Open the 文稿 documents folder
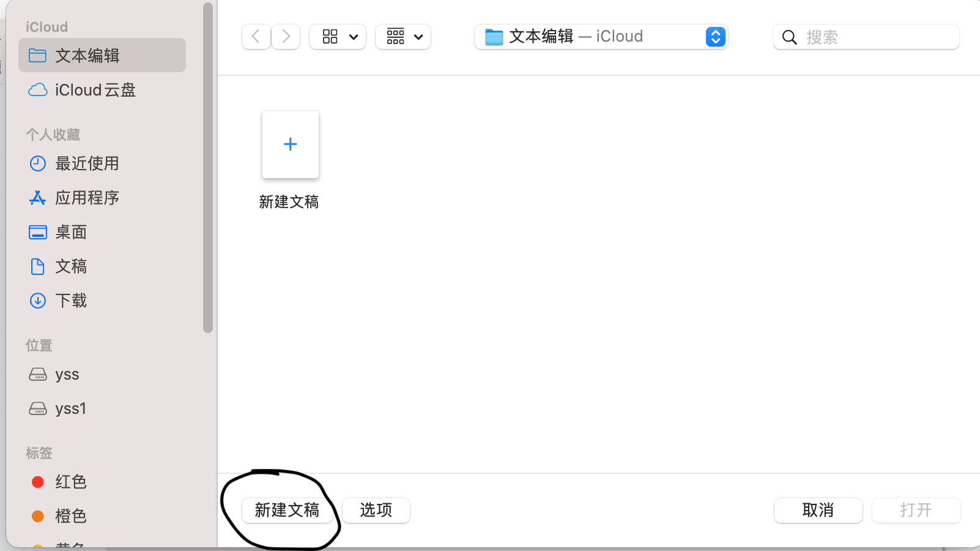This screenshot has height=551, width=980. [x=102, y=266]
